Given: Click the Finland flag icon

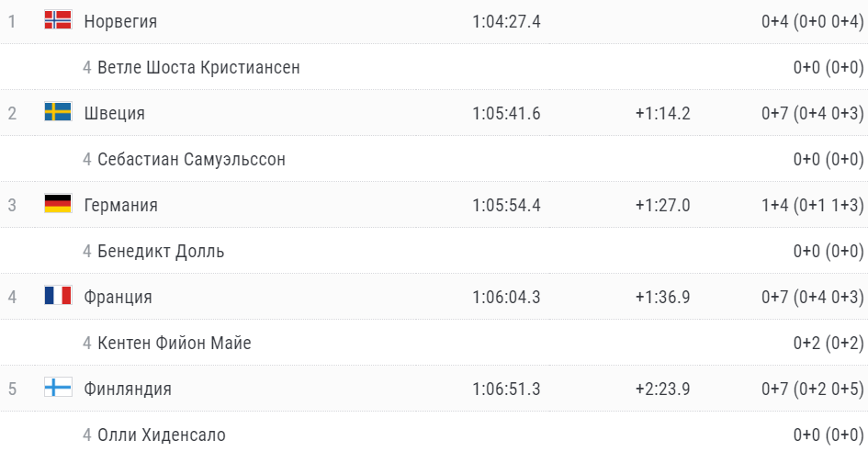Looking at the screenshot, I should pos(58,388).
